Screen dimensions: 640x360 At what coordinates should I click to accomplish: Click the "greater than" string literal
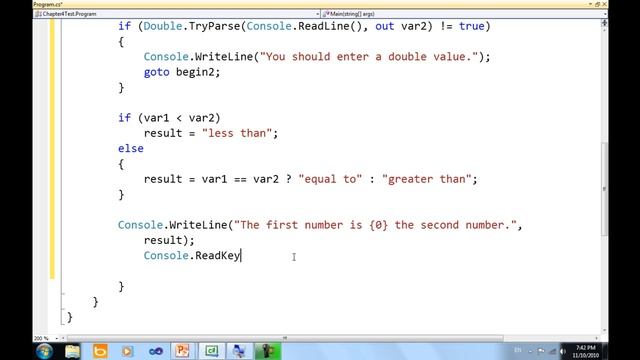coord(427,179)
